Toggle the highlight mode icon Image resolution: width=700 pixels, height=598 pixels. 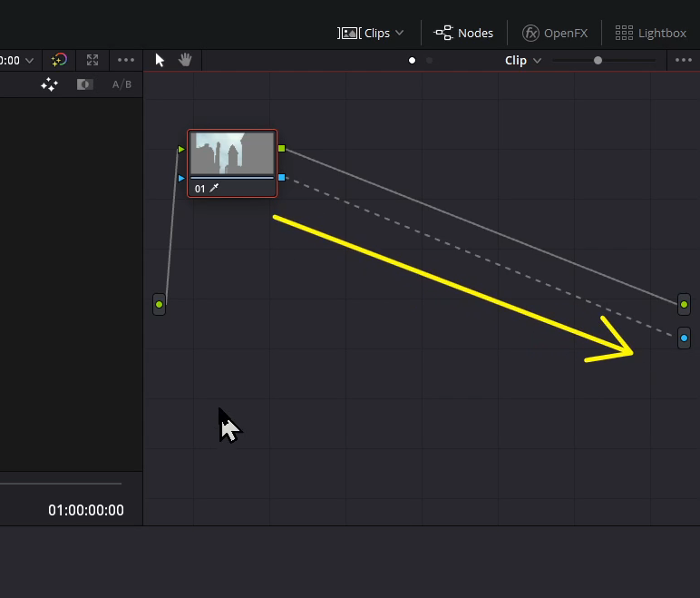pyautogui.click(x=84, y=84)
